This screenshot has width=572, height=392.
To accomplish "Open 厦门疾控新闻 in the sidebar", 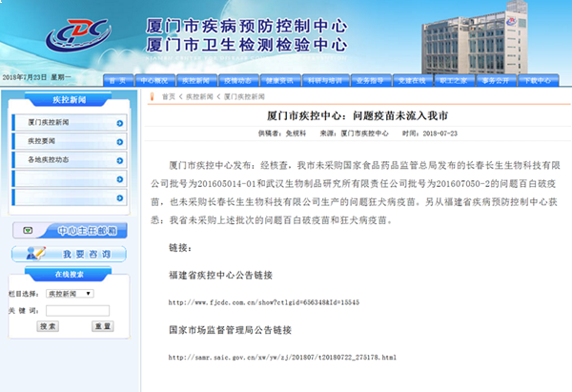I will 70,123.
